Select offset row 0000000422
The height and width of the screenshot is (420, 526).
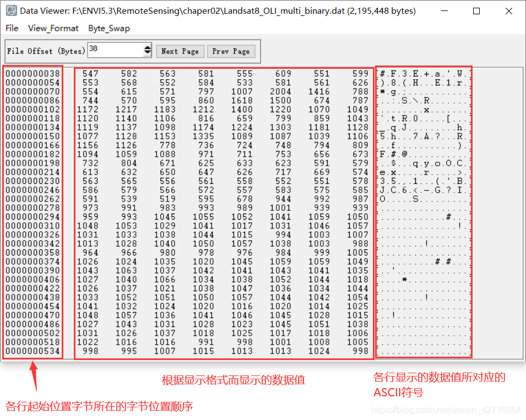point(32,288)
